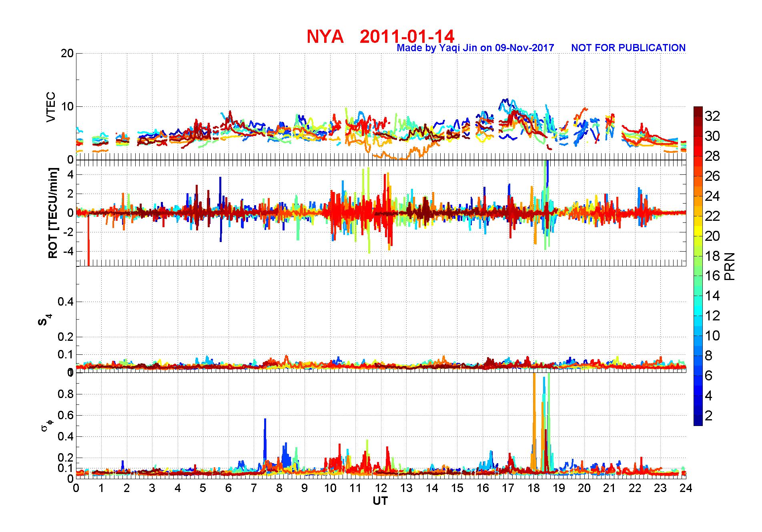762x532 pixels.
Task: Click the colorbar tick label 32
Action: pos(712,116)
